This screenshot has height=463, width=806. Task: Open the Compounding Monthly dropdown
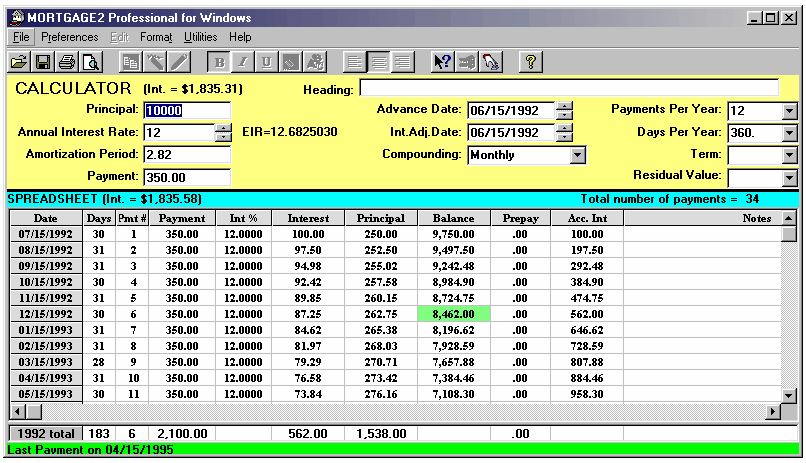click(x=577, y=155)
